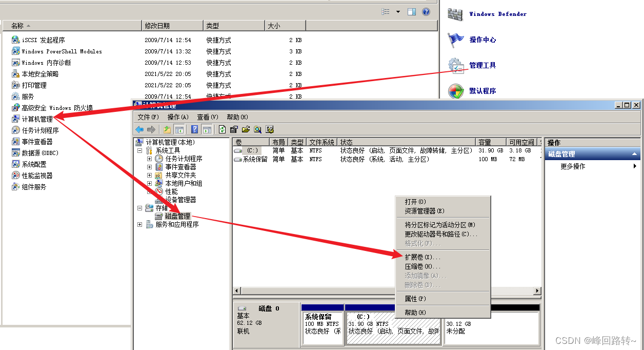Sort file list by 名称 column header
This screenshot has width=644, height=350.
(72, 26)
